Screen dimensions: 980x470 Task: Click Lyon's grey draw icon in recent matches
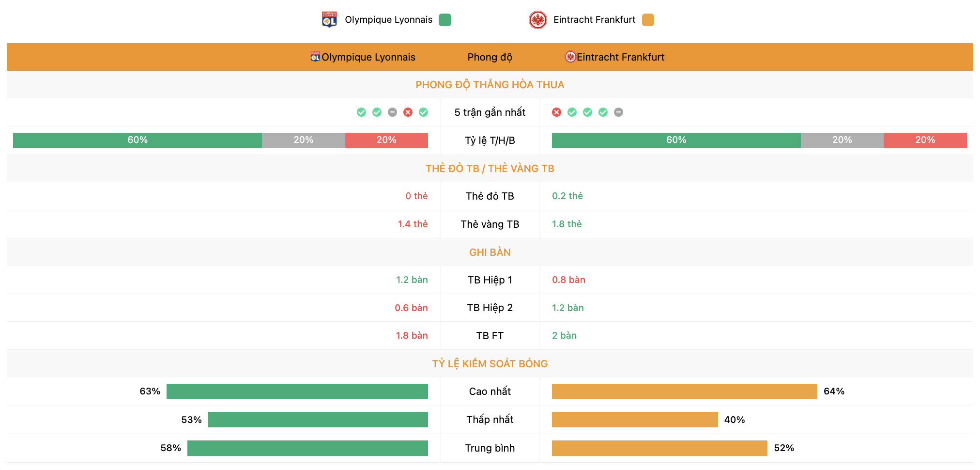click(x=392, y=112)
